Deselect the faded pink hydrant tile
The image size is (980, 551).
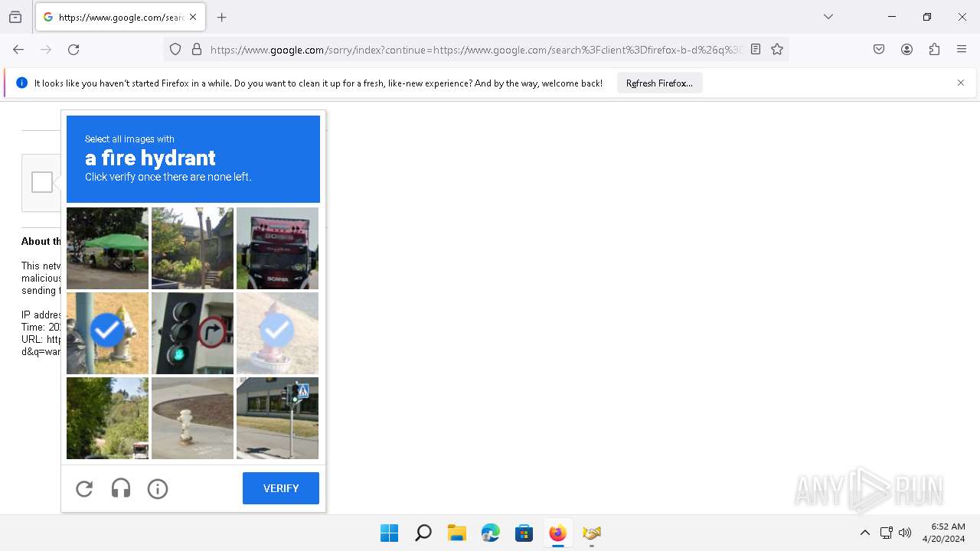click(x=277, y=333)
